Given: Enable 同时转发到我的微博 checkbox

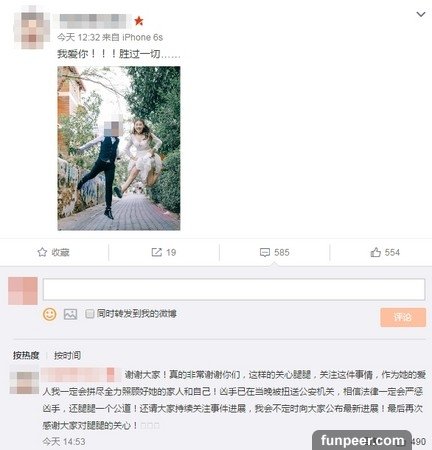Looking at the screenshot, I should pyautogui.click(x=89, y=314).
